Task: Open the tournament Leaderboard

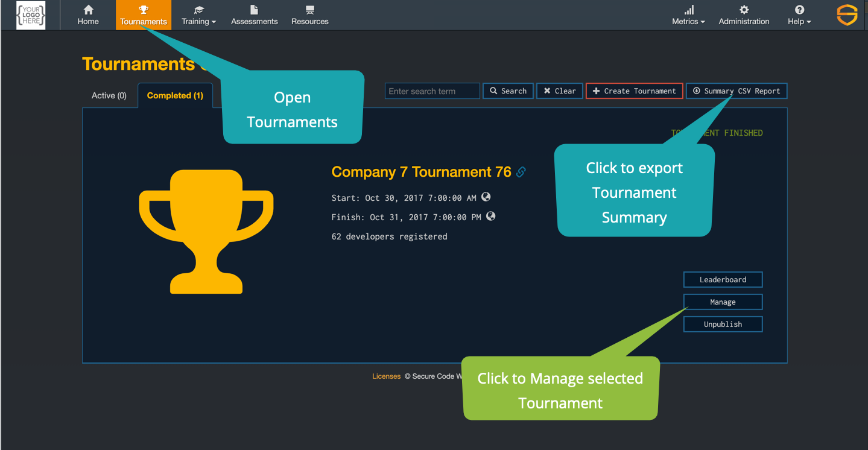Action: tap(722, 279)
